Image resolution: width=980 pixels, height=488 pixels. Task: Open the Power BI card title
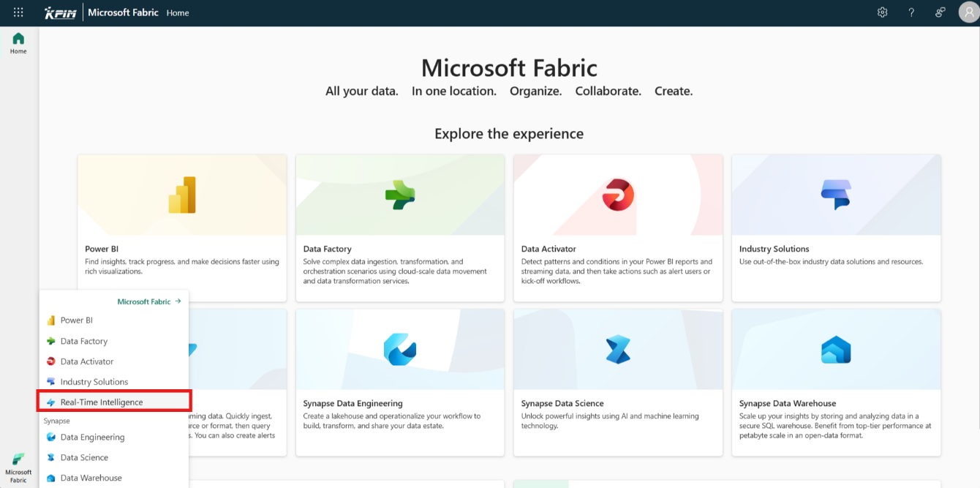(x=102, y=249)
